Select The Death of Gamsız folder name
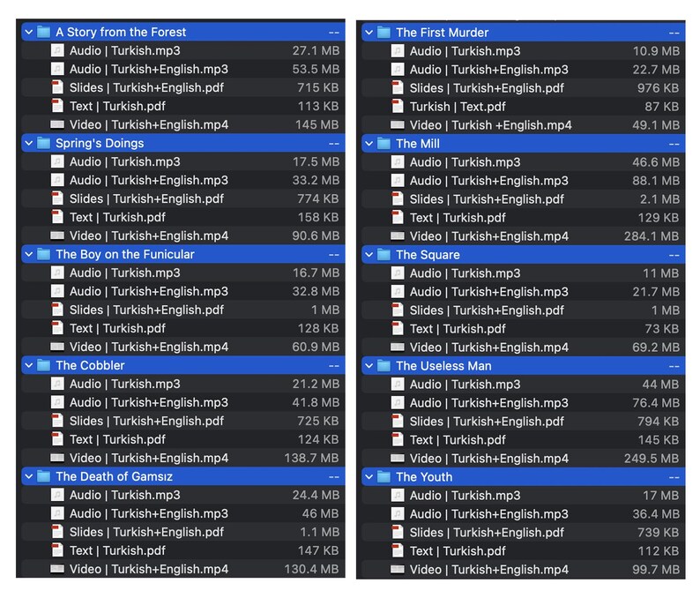Image resolution: width=700 pixels, height=598 pixels. pyautogui.click(x=114, y=477)
